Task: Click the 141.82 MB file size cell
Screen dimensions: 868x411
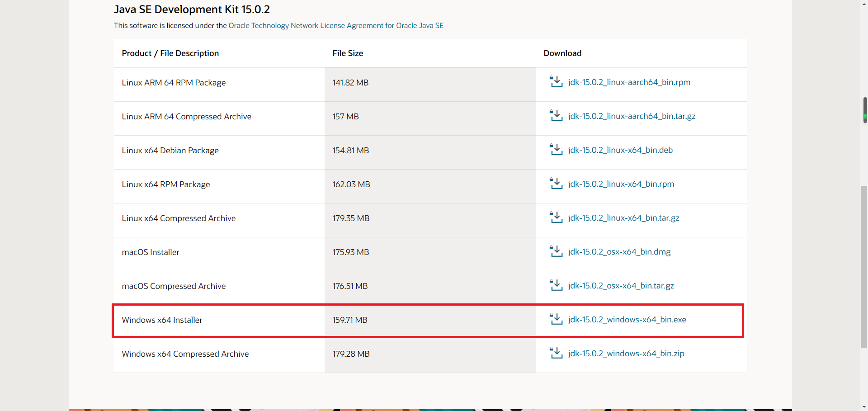Action: (x=430, y=85)
